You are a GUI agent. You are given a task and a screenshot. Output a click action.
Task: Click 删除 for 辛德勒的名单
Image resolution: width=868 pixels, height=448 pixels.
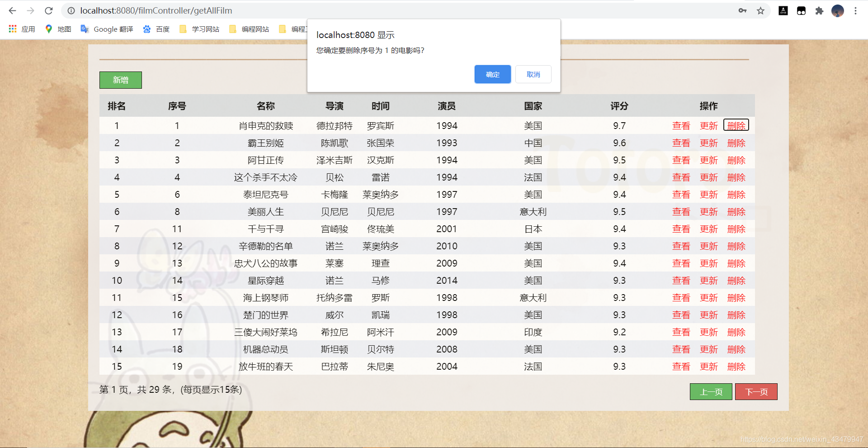736,246
